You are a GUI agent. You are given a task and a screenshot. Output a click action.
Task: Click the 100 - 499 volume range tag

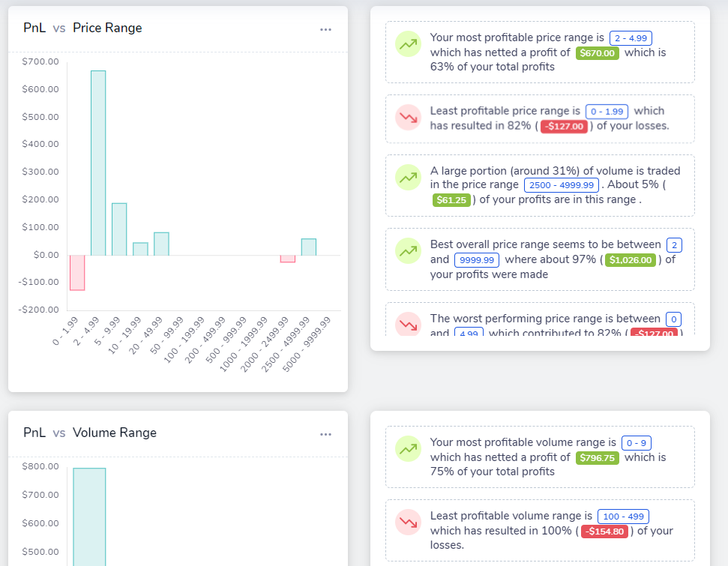[x=623, y=517]
